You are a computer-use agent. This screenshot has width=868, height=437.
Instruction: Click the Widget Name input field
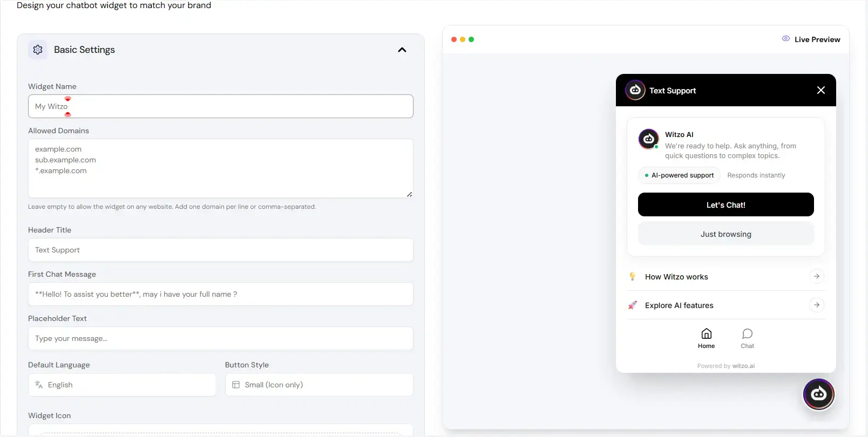tap(220, 106)
